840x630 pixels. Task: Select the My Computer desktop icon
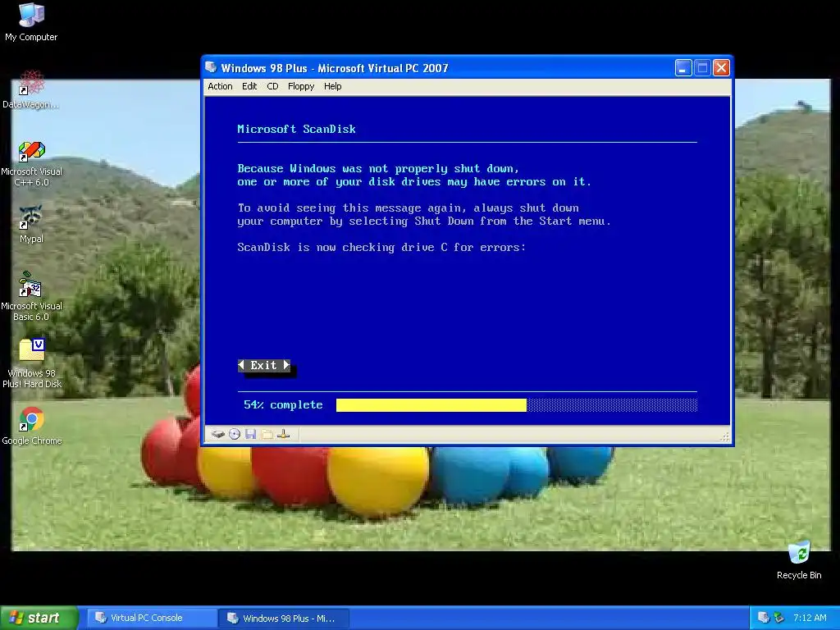coord(31,22)
